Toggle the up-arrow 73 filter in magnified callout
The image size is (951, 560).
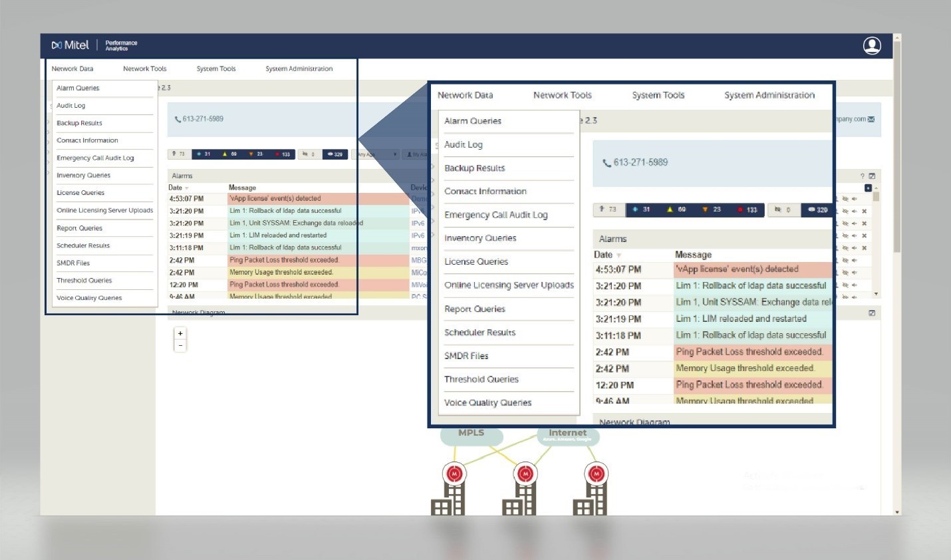pos(609,210)
